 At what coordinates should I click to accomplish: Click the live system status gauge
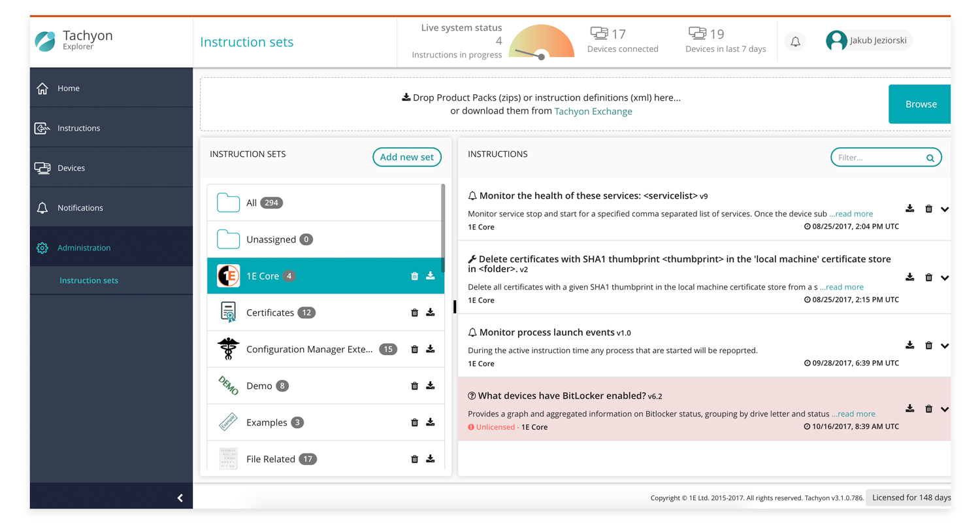pos(542,42)
